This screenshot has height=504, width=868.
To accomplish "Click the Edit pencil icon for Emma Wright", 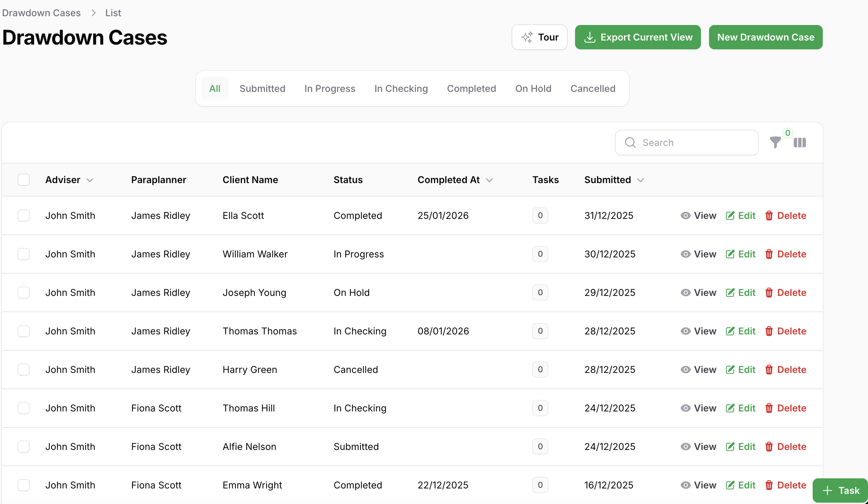I will click(730, 485).
